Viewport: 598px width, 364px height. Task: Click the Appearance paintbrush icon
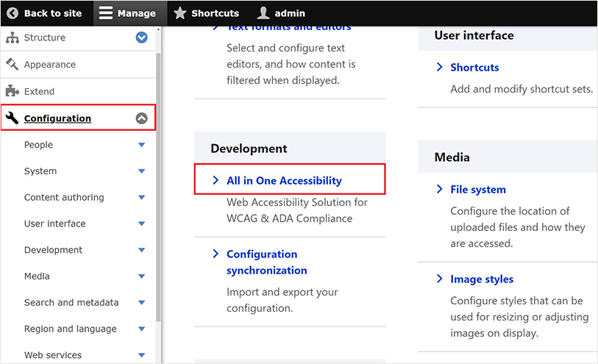point(13,65)
